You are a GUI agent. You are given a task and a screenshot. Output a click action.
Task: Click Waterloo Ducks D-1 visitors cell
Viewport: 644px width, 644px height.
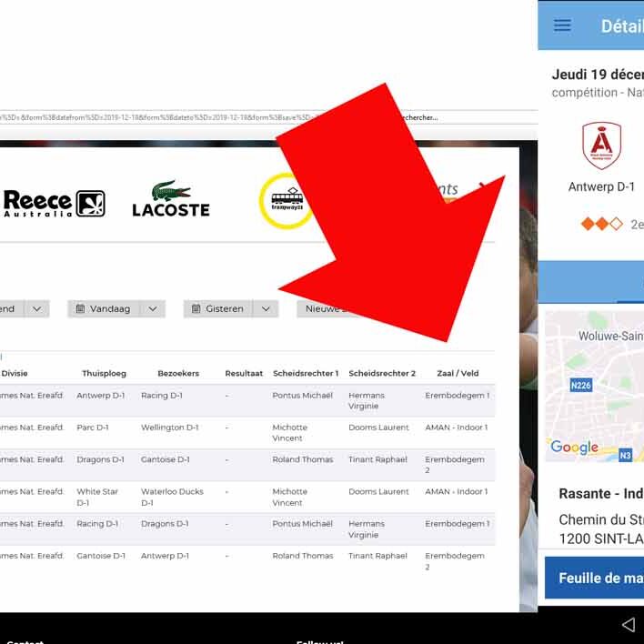click(172, 497)
